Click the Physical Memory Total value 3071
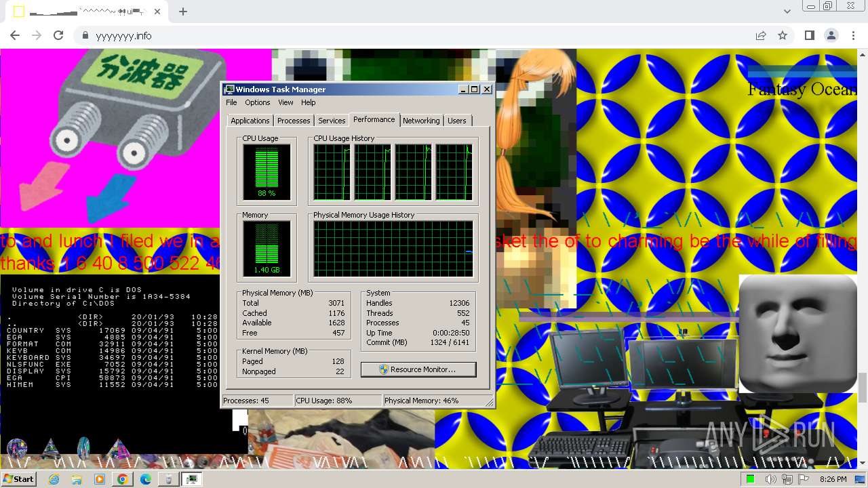 (x=336, y=303)
